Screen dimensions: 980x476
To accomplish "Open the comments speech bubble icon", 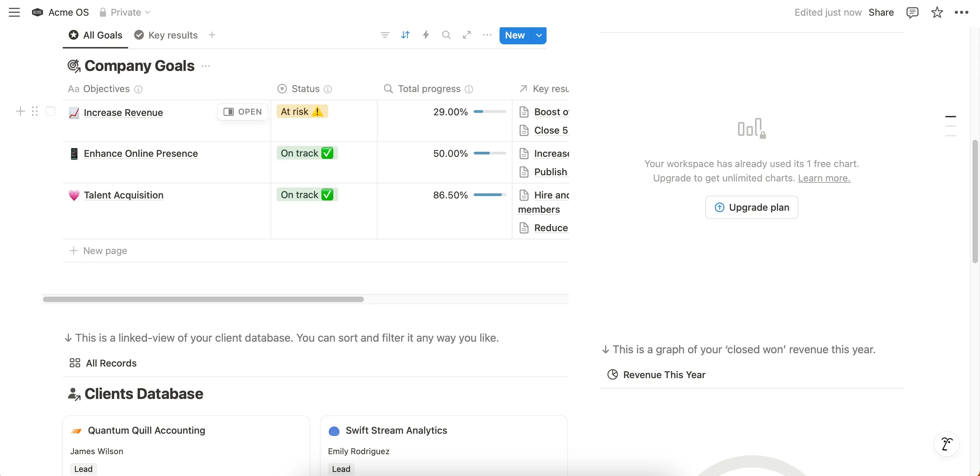I will (912, 13).
